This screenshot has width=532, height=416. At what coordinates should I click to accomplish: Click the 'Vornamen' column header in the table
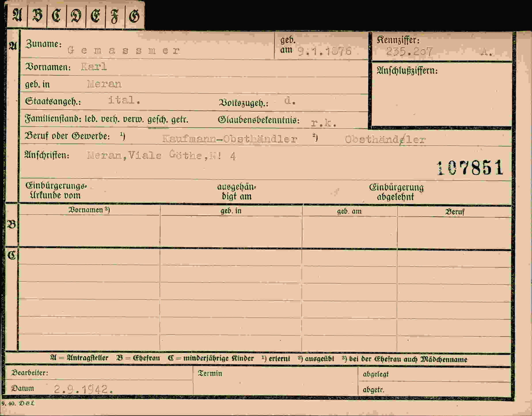coord(89,210)
